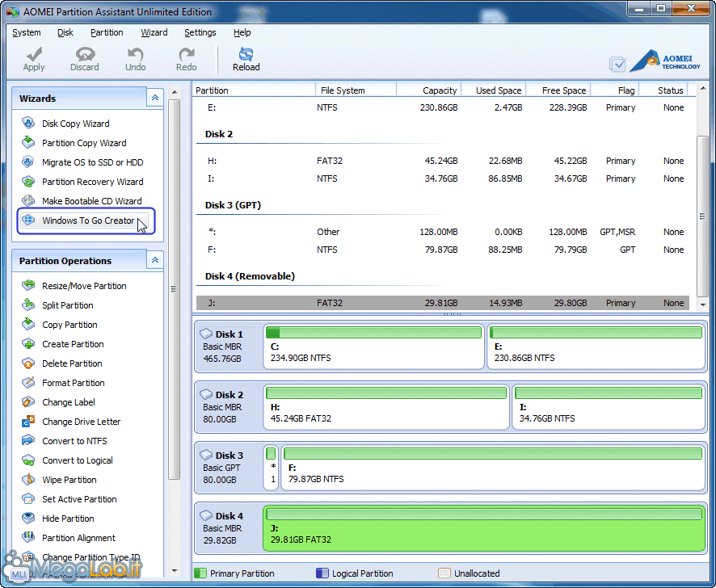Select the H: 45.24GB FAT32 partition block
This screenshot has width=716, height=588.
tap(385, 407)
